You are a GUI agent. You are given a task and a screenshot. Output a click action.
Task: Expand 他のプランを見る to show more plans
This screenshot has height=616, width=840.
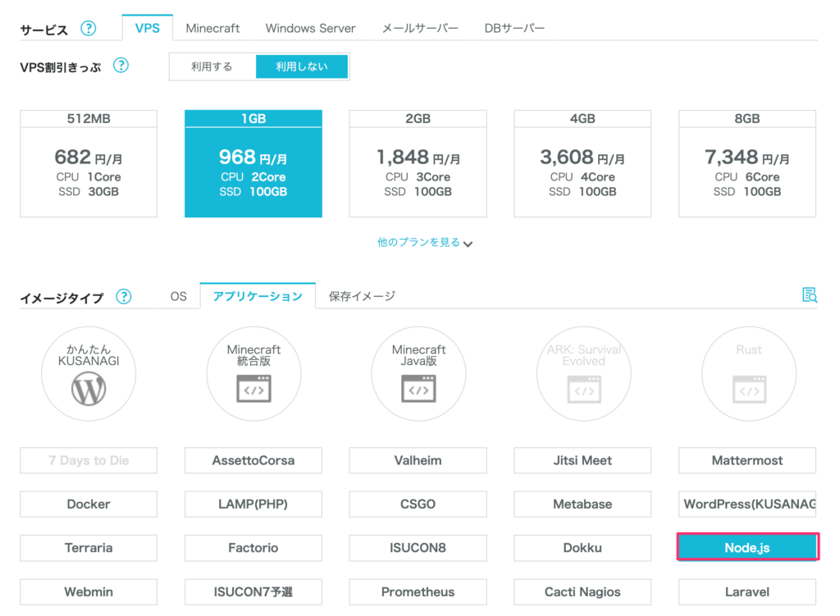[x=425, y=243]
